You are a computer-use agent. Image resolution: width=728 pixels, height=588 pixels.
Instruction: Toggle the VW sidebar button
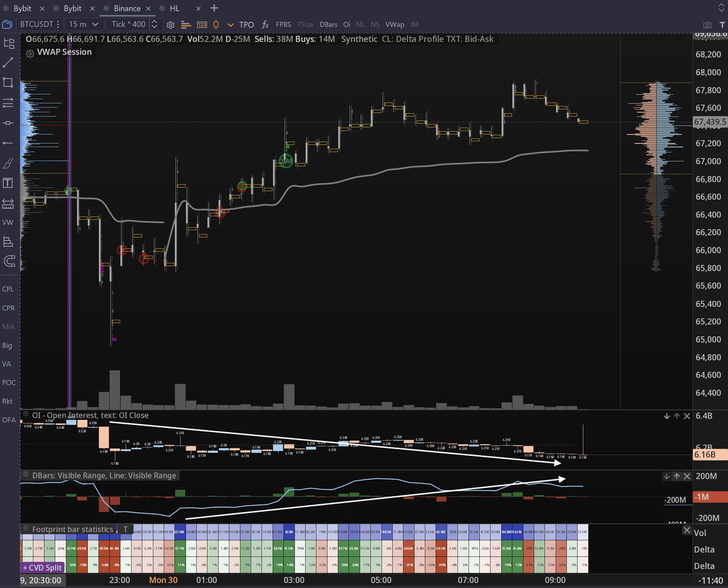click(8, 223)
